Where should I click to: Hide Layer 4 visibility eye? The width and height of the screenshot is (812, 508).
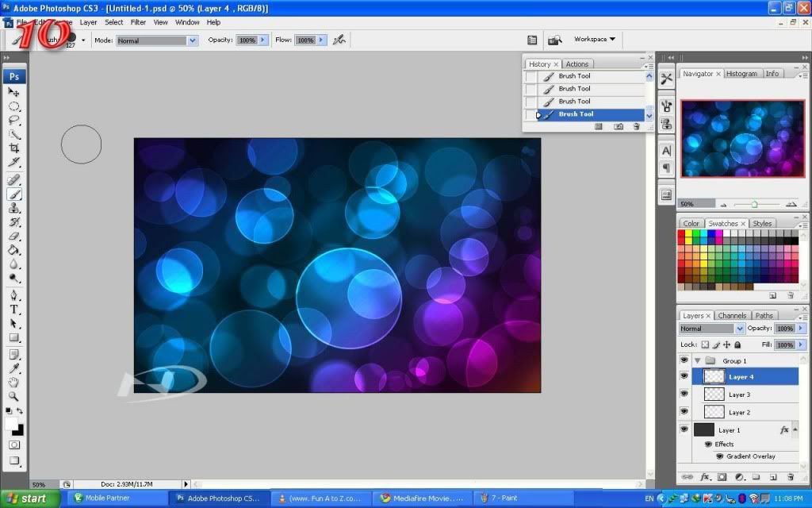tap(684, 375)
